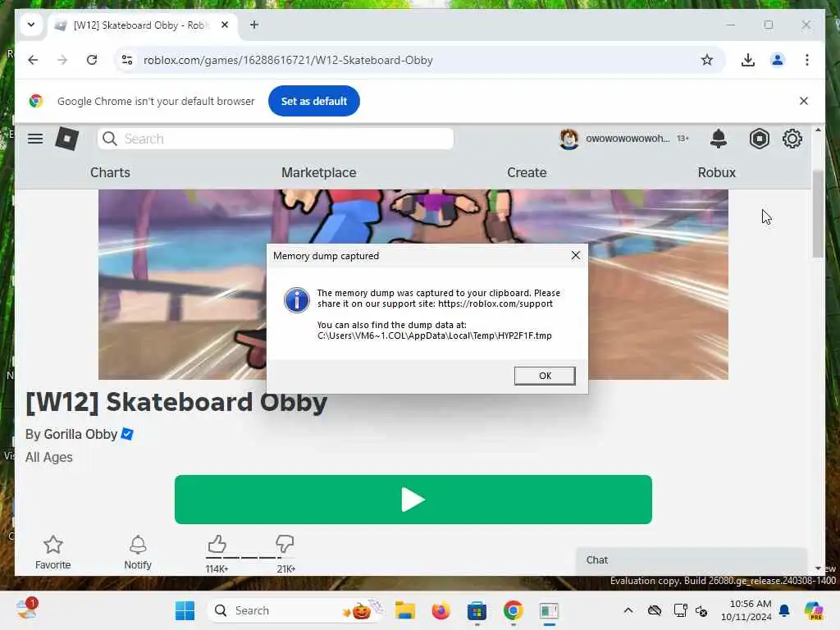Image resolution: width=840 pixels, height=630 pixels.
Task: Open the owowowowowoh profile avatar
Action: [x=569, y=139]
